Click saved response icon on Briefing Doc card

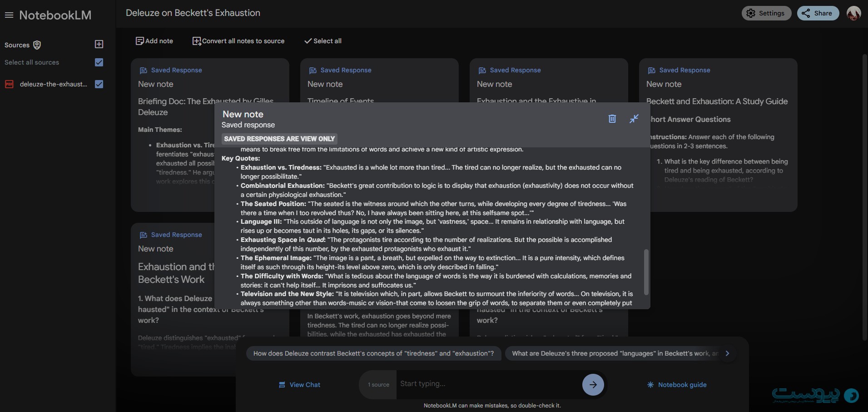[x=144, y=70]
